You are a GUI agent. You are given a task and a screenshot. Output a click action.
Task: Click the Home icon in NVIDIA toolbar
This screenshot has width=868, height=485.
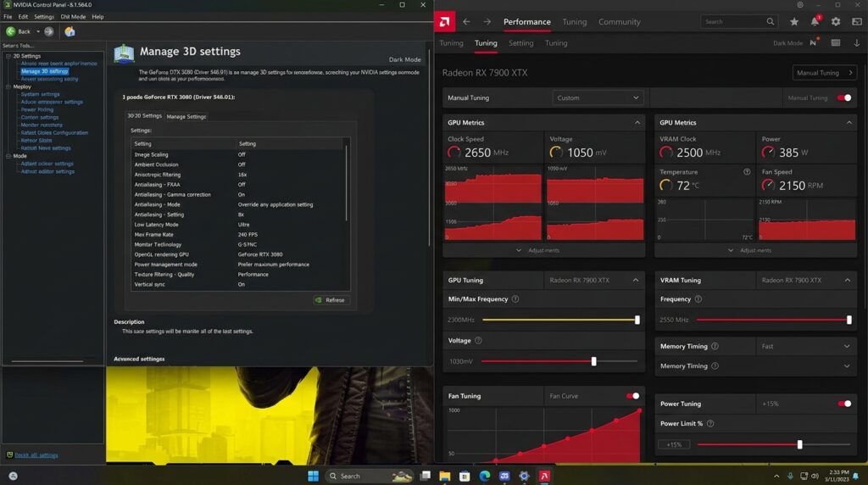70,31
